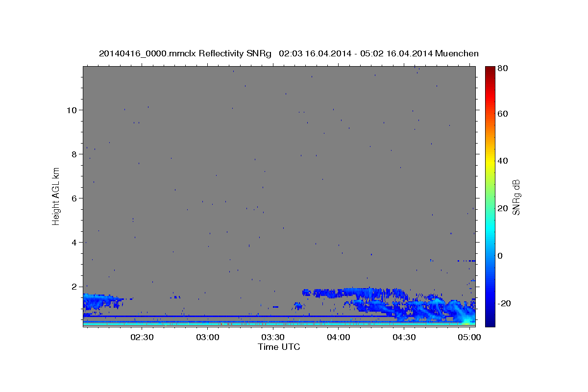Click the 04:30 time tick label
Viewport: 588px width, 392px height.
[404, 338]
